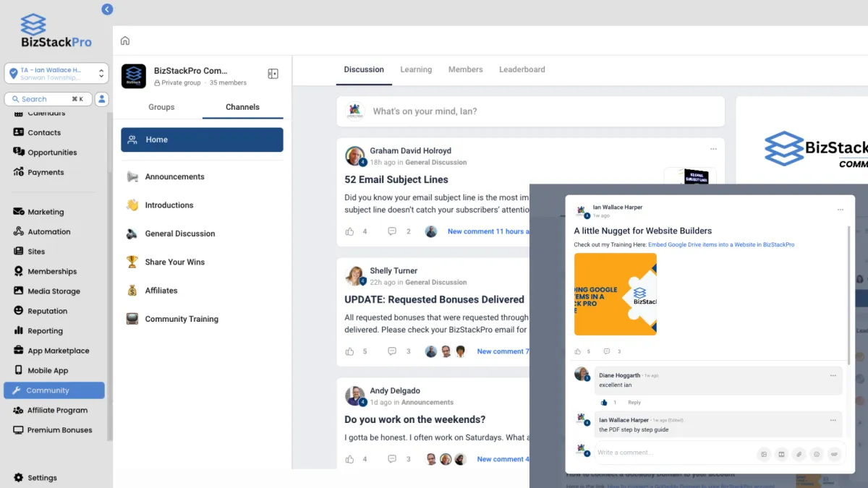The width and height of the screenshot is (868, 488).
Task: Switch to the Channels tab
Action: (242, 107)
